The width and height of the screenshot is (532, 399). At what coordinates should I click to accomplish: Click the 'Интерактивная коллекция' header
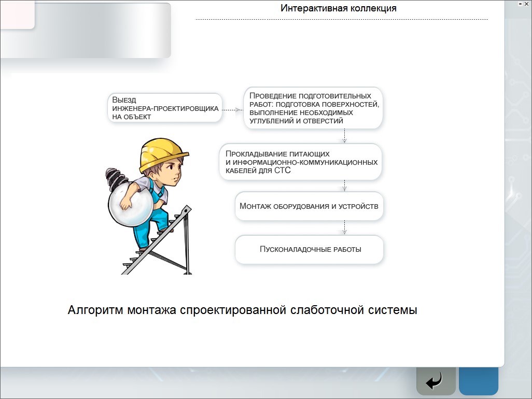[339, 8]
